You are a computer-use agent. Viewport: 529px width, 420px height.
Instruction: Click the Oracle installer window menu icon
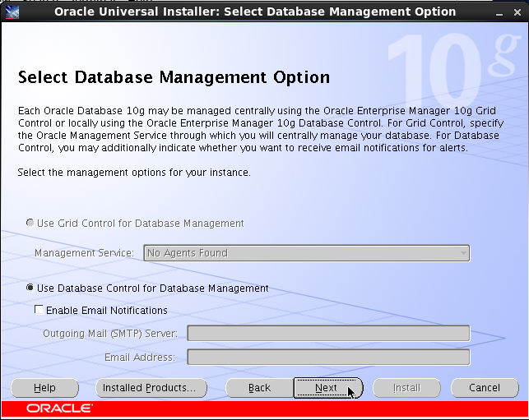pos(12,12)
